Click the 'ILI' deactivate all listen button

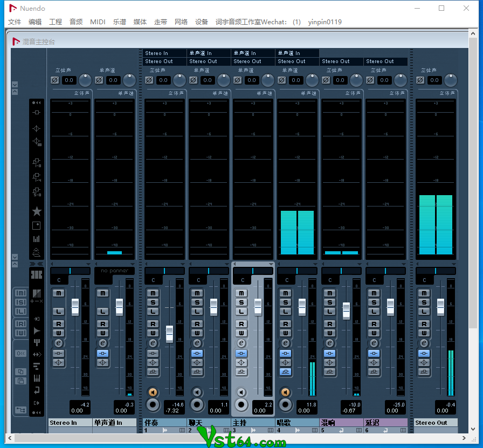(20, 312)
